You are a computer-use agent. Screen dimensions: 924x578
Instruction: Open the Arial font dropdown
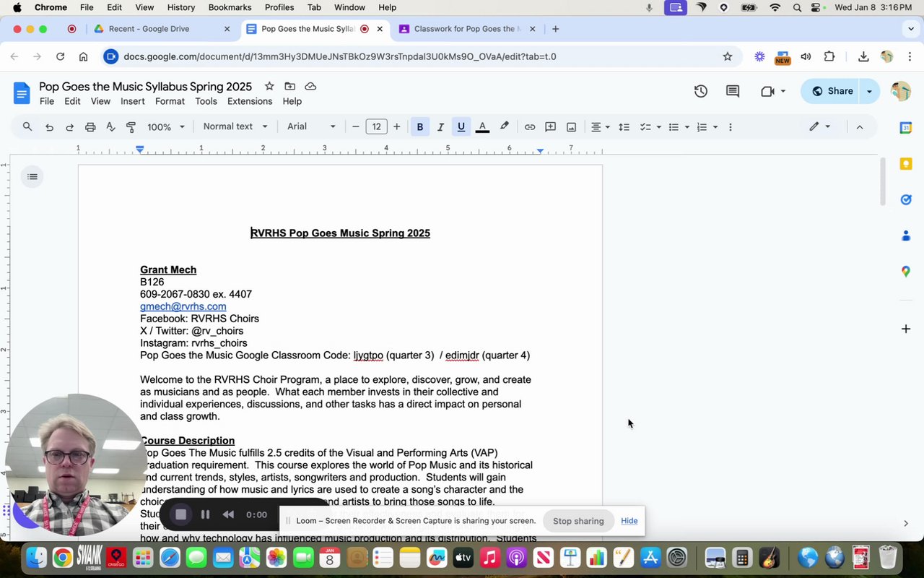[312, 127]
